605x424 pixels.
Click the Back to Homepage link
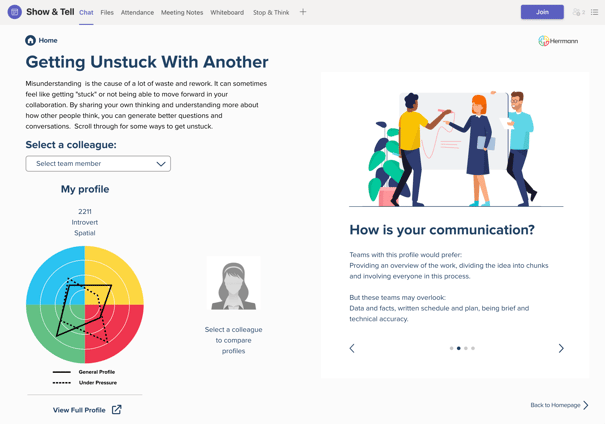[555, 405]
